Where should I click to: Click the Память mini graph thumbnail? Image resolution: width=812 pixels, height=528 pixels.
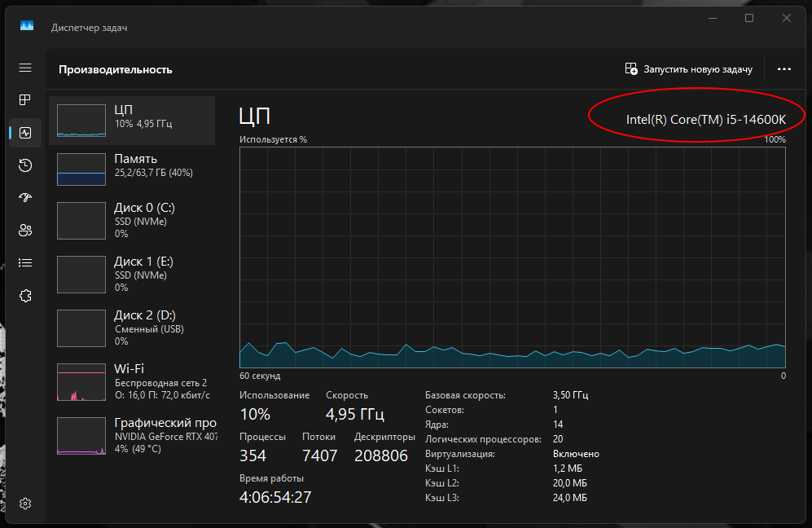click(x=81, y=169)
